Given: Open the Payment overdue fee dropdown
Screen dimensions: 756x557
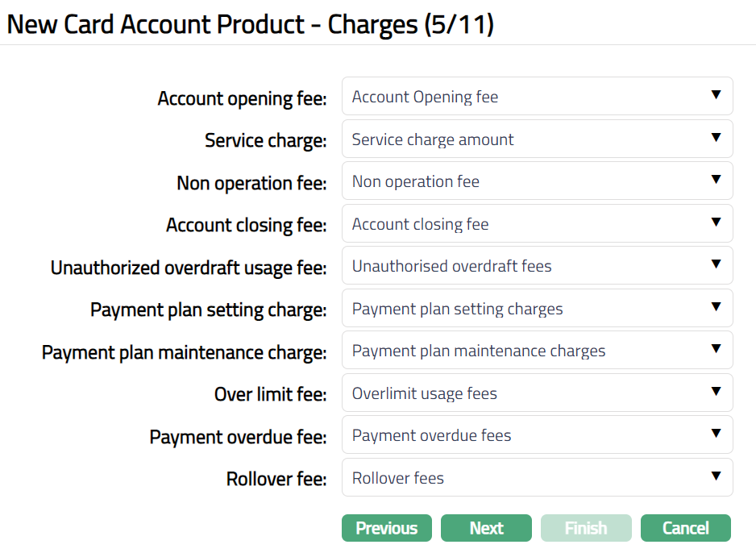Looking at the screenshot, I should pyautogui.click(x=537, y=435).
